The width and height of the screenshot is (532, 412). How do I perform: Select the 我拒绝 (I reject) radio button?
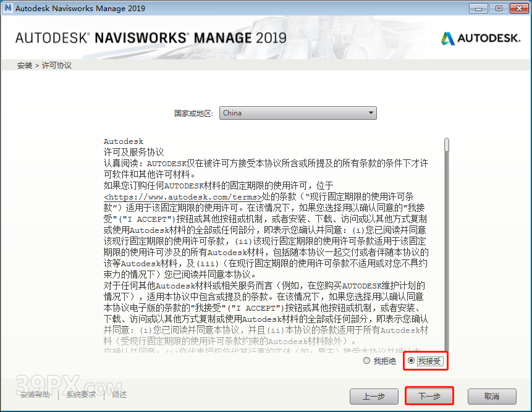coord(367,361)
